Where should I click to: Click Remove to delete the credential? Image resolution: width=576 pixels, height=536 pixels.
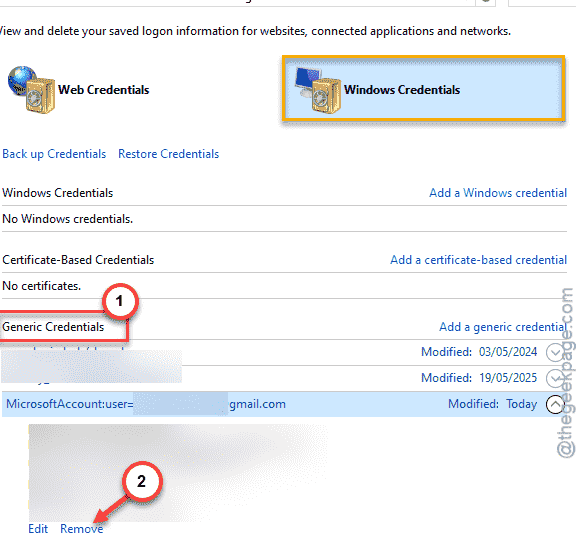coord(82,529)
